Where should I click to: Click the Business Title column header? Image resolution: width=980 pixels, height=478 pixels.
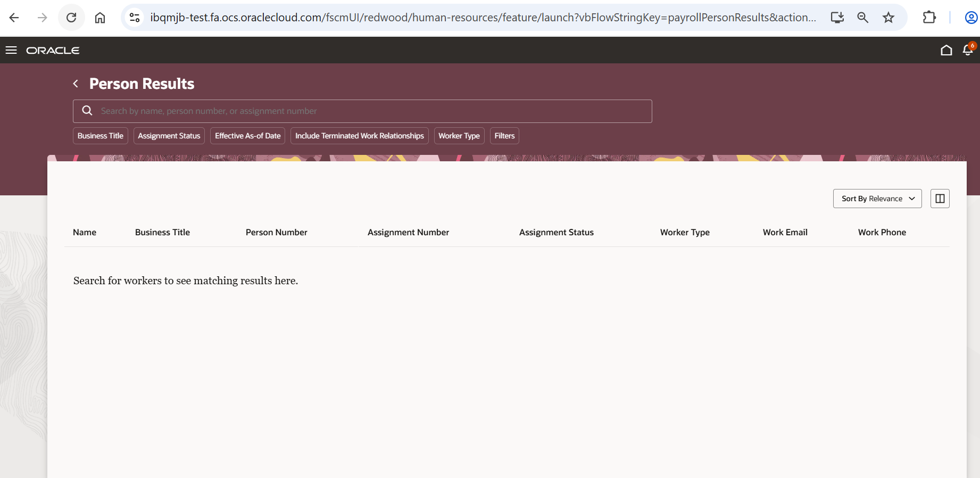coord(162,232)
